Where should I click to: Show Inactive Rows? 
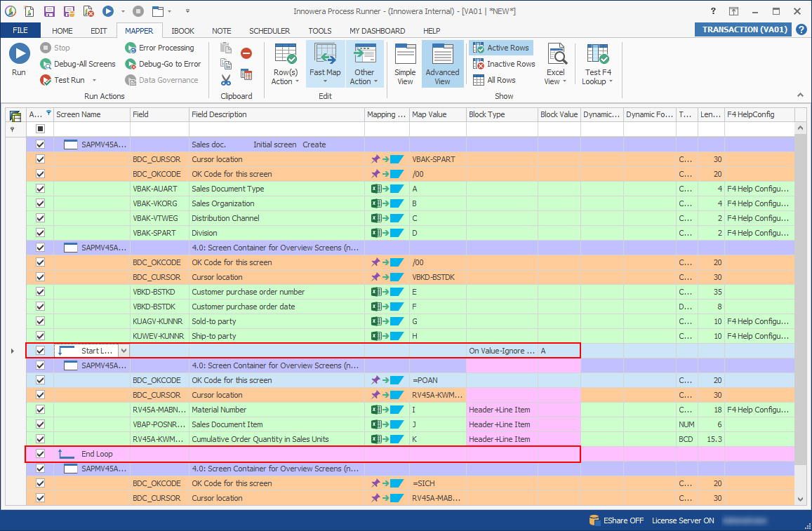(503, 64)
